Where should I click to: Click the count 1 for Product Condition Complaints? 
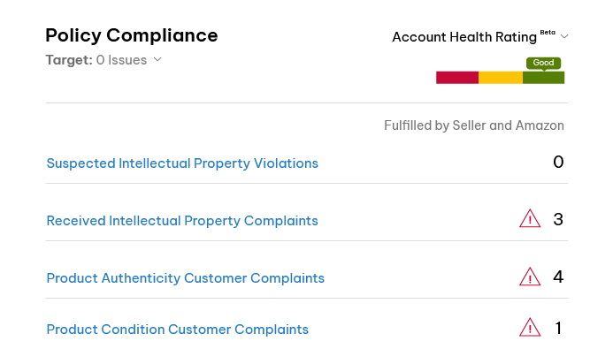[x=559, y=328]
